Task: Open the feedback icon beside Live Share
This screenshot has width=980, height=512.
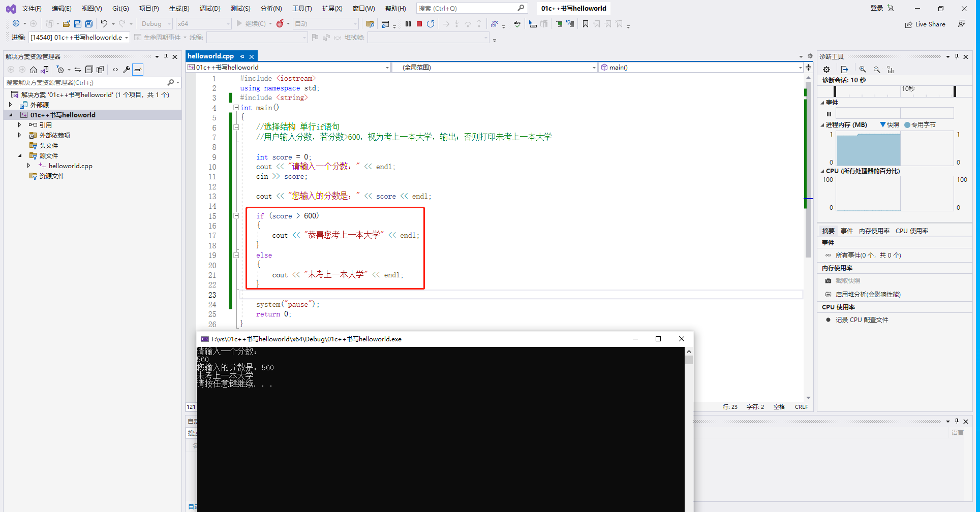Action: click(x=962, y=24)
